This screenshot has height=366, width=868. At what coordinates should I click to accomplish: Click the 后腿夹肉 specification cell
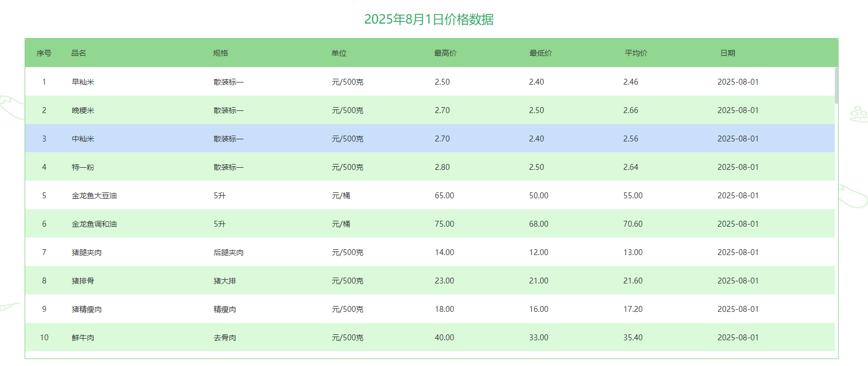click(x=229, y=252)
